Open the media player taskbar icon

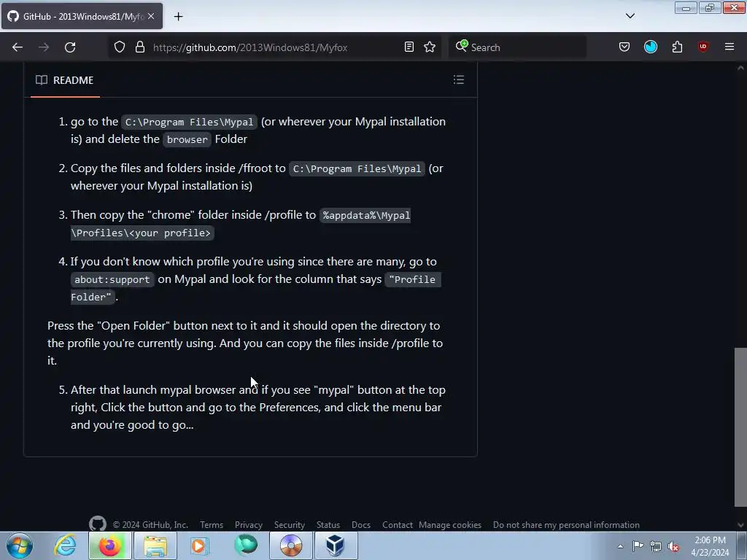pos(200,545)
